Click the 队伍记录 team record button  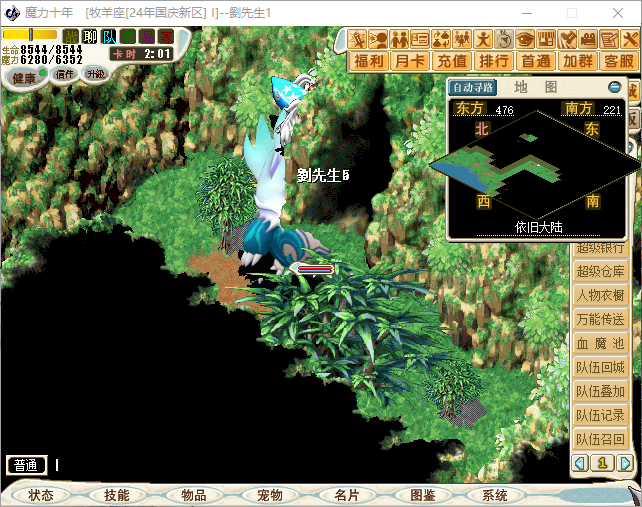pos(600,415)
